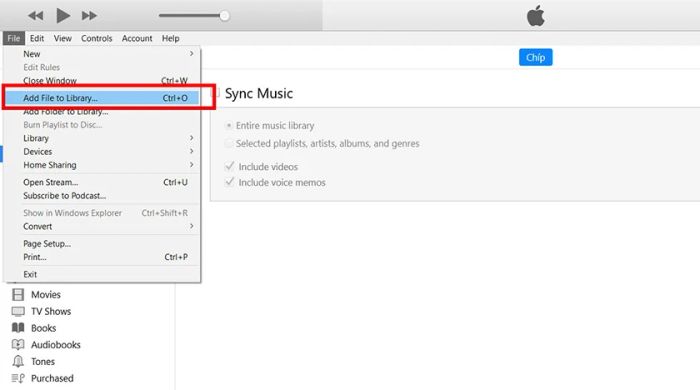The image size is (700, 390).
Task: Open the Controls menu
Action: tap(96, 38)
